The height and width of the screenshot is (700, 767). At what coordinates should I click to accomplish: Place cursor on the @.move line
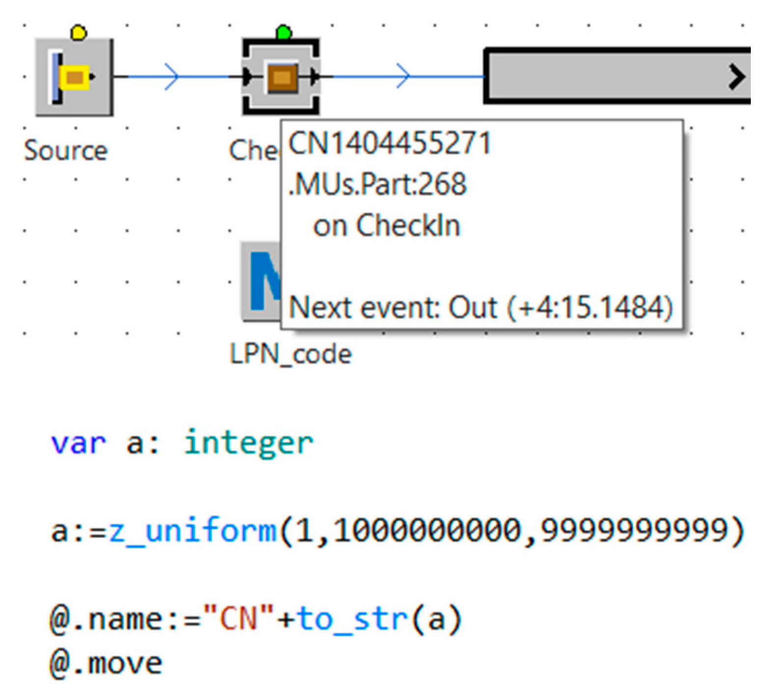106,663
